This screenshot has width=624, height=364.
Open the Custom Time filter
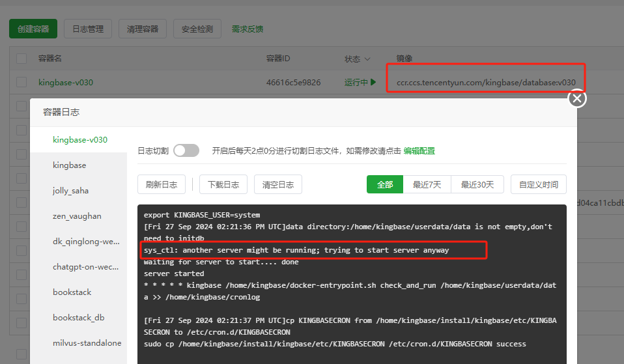(539, 184)
